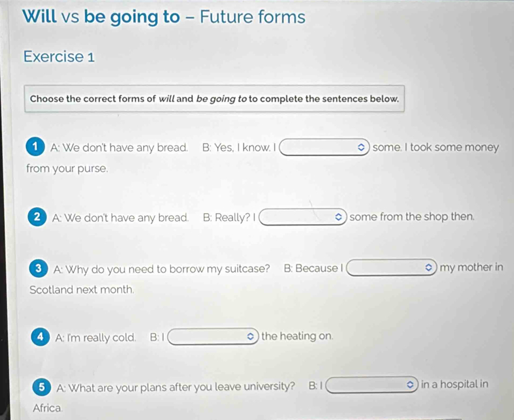Open the dropdown before 'some from the shop then'
This screenshot has width=514, height=420.
(303, 217)
